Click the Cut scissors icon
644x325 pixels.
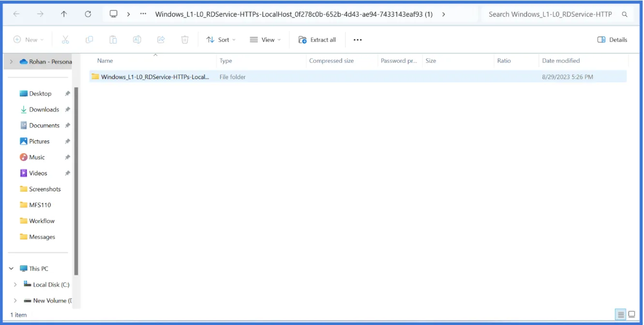[65, 40]
